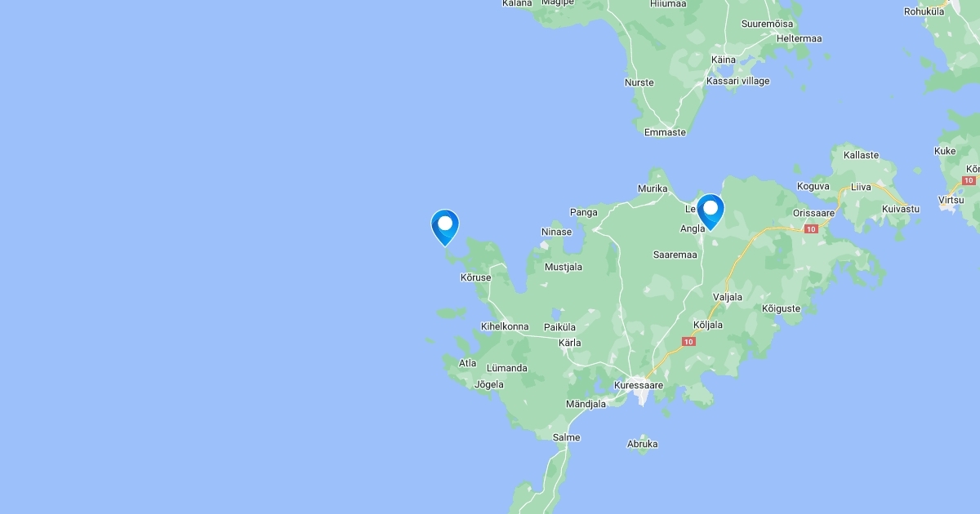
Task: Select the Mustjala label
Action: point(563,267)
